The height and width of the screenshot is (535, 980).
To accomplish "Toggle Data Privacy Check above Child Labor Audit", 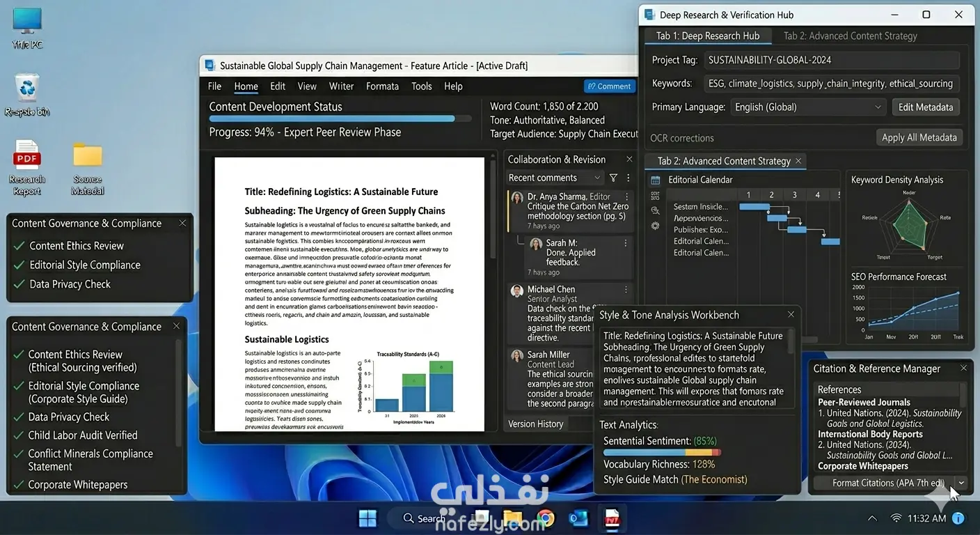I will click(x=19, y=417).
